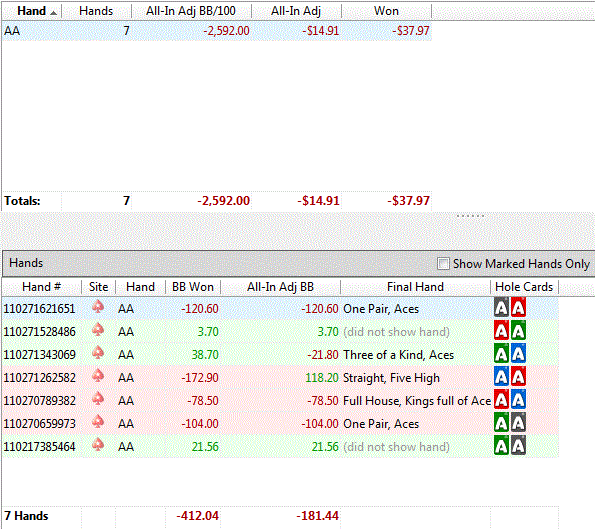
Task: Select the AA summary row
Action: pos(217,31)
